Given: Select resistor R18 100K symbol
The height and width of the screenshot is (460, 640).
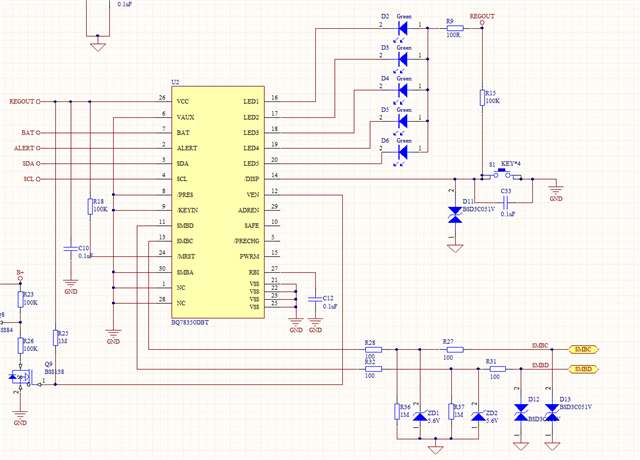Looking at the screenshot, I should tap(90, 207).
